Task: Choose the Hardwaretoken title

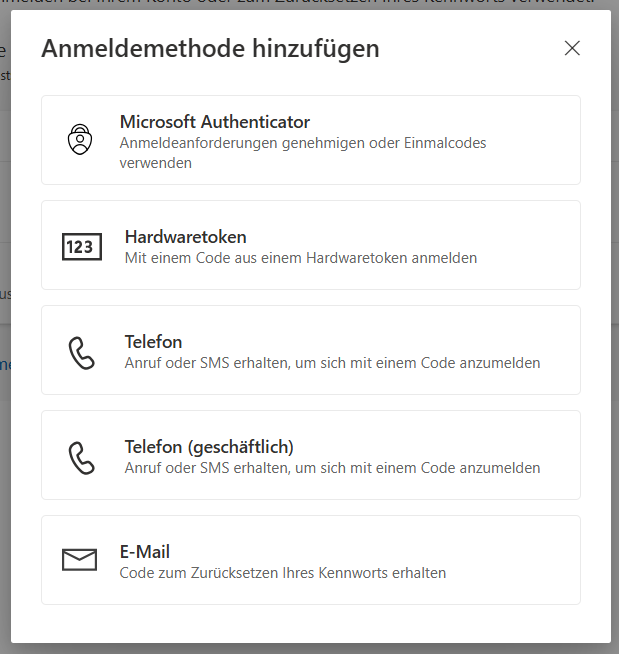Action: [185, 237]
